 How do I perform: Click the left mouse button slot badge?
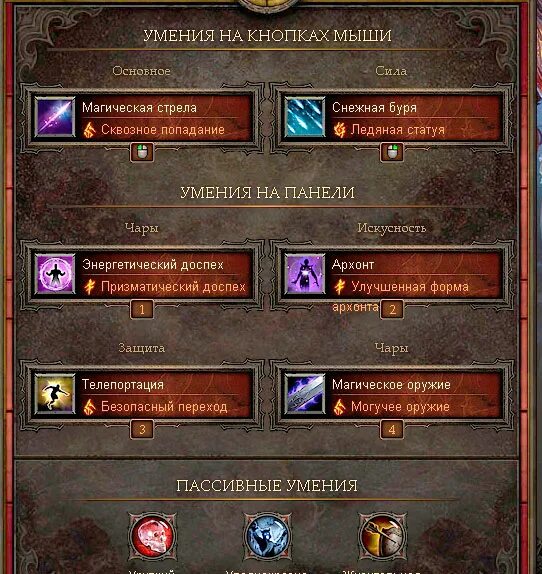coord(142,152)
